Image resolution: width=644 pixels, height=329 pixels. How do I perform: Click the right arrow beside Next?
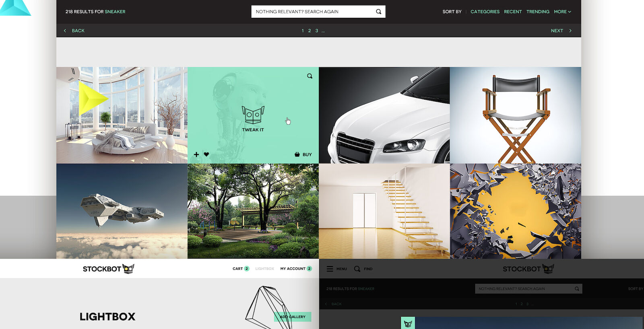(x=570, y=31)
